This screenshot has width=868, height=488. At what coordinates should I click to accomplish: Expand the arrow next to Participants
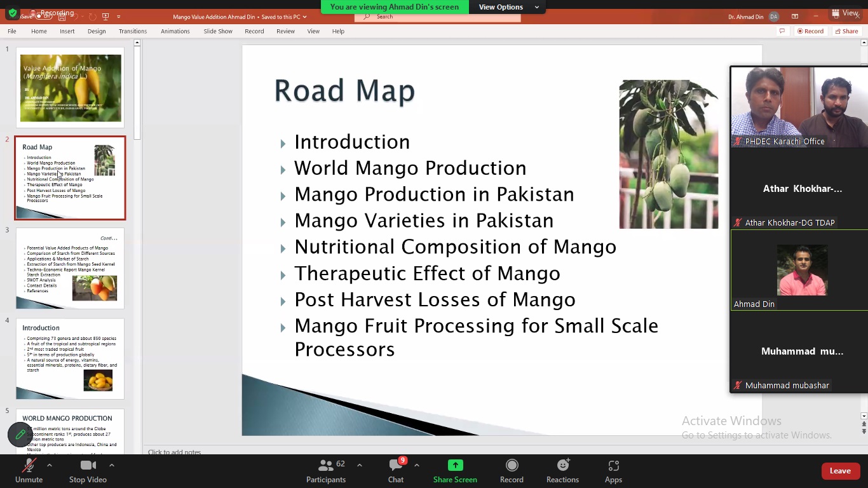click(360, 465)
